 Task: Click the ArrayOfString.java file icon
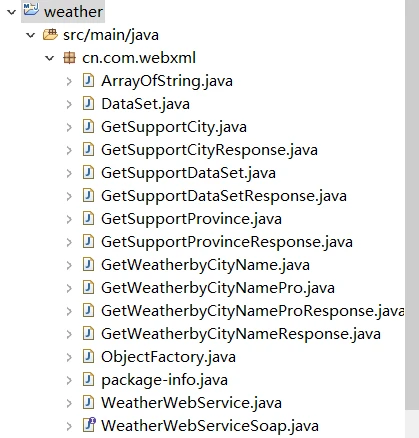pos(88,81)
